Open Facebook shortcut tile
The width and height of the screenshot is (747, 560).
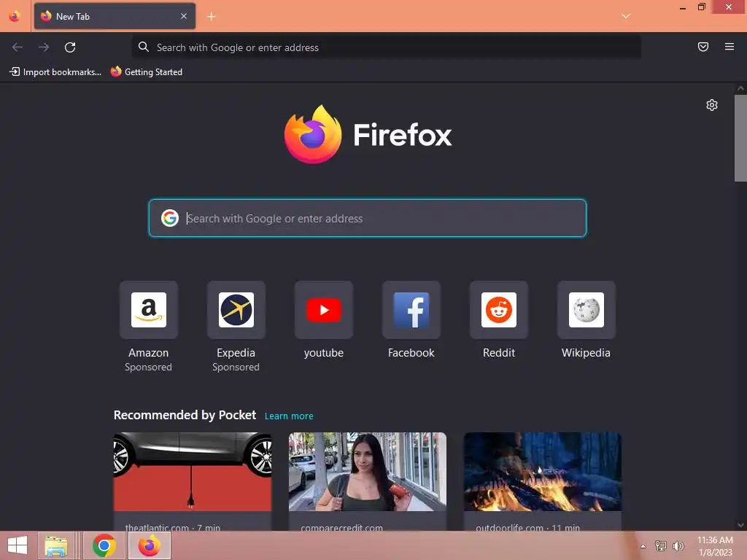pos(411,310)
